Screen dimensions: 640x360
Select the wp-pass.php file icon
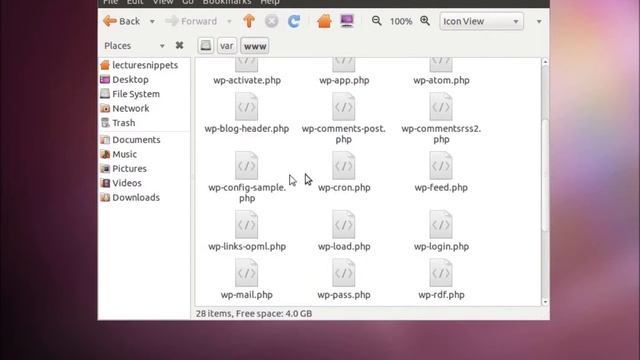(344, 273)
